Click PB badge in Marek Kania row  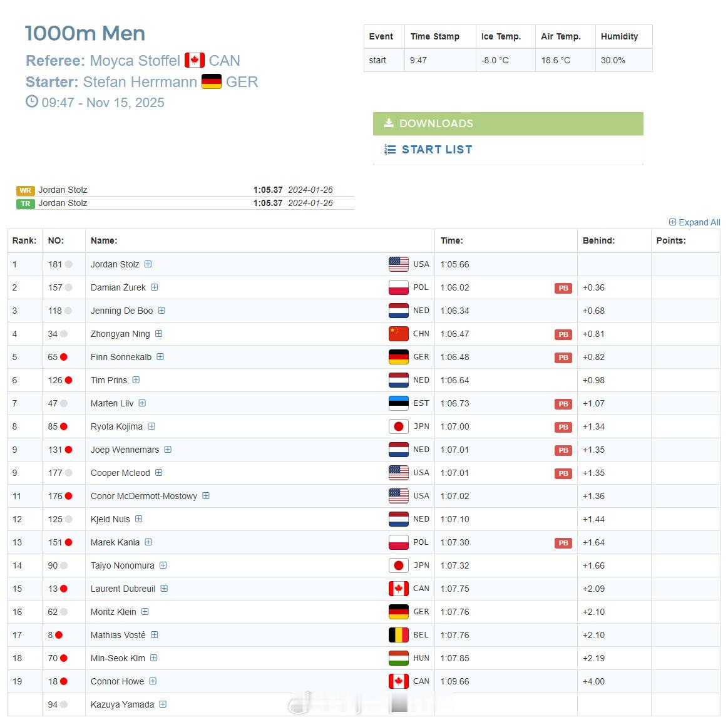tap(563, 543)
